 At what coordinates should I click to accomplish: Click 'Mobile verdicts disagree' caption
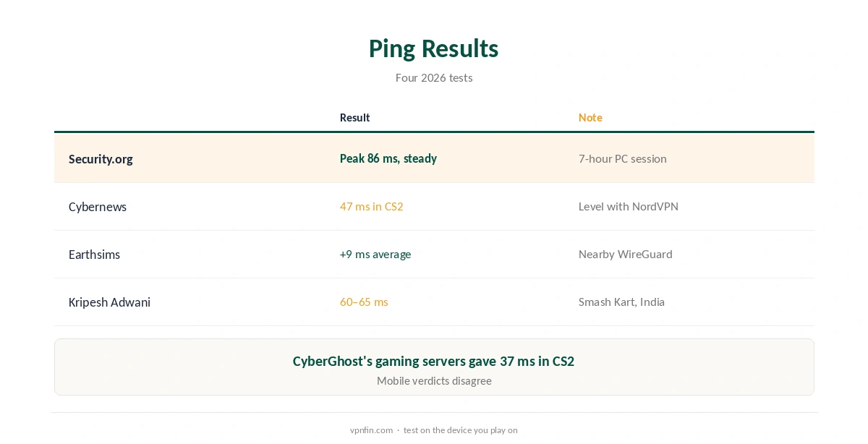(x=434, y=380)
